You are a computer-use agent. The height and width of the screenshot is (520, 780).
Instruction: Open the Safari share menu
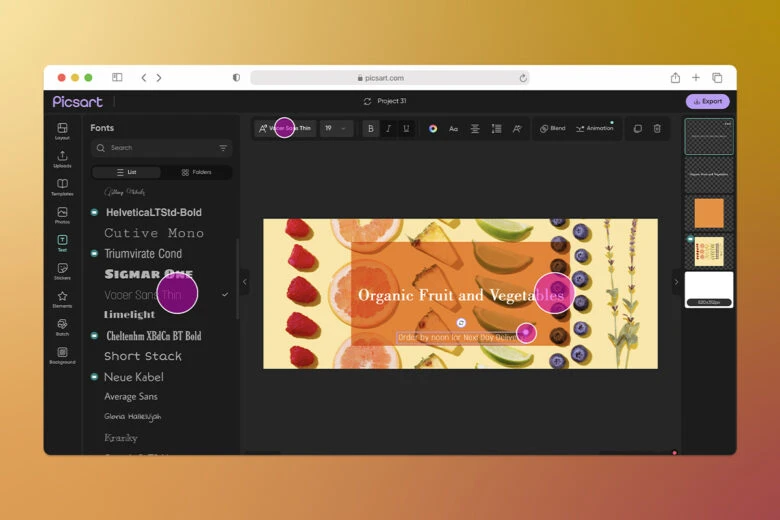click(x=675, y=77)
